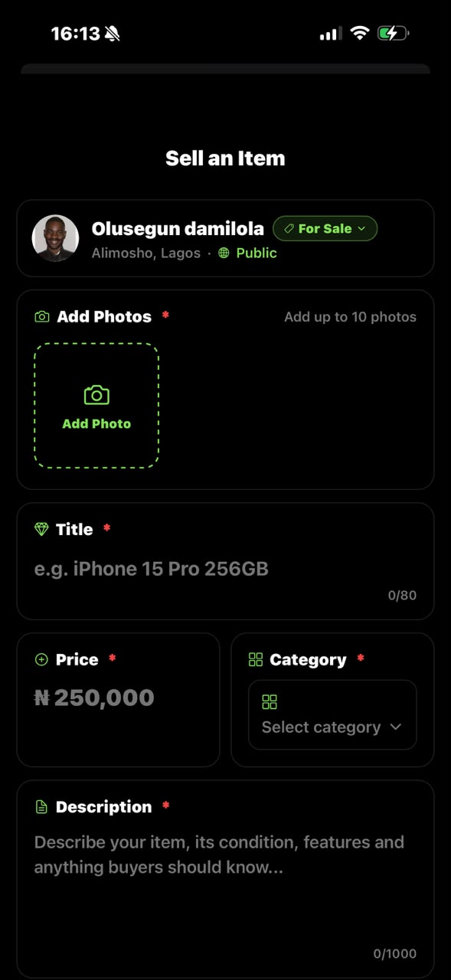
Task: Change the Public visibility setting
Action: coord(247,253)
